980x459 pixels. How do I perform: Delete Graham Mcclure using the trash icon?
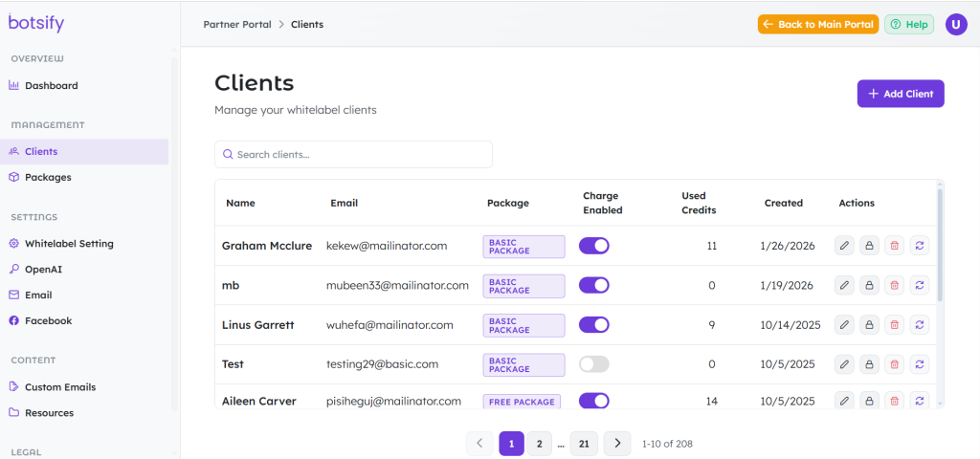895,246
